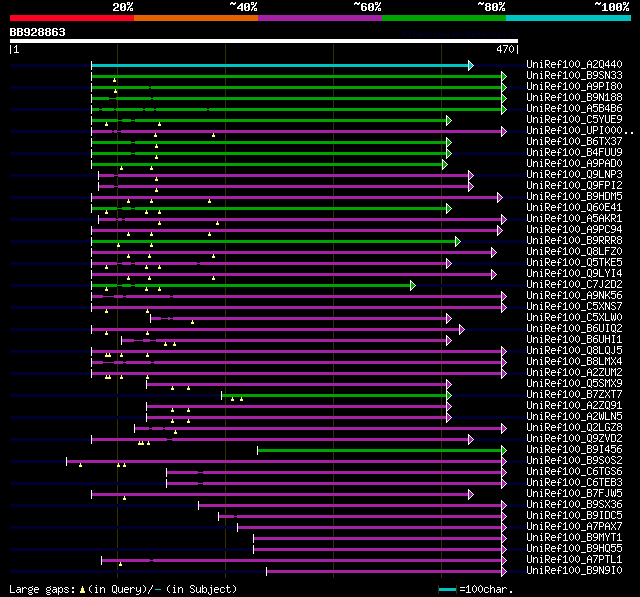Select the UniRef100_Q9LYI4 label
The image size is (640, 597).
[x=574, y=274]
